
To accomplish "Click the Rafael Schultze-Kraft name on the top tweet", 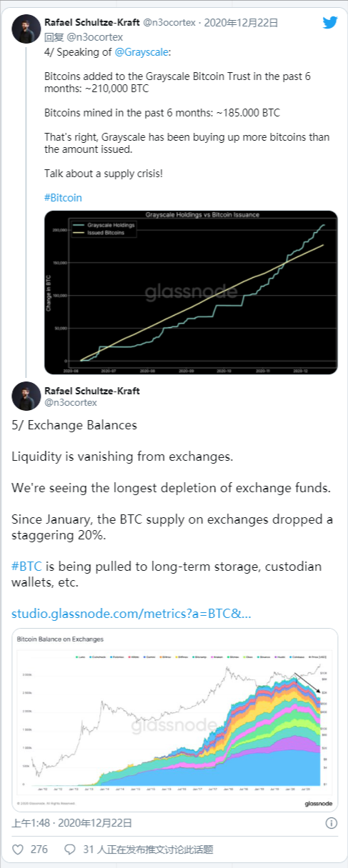I will pos(91,22).
